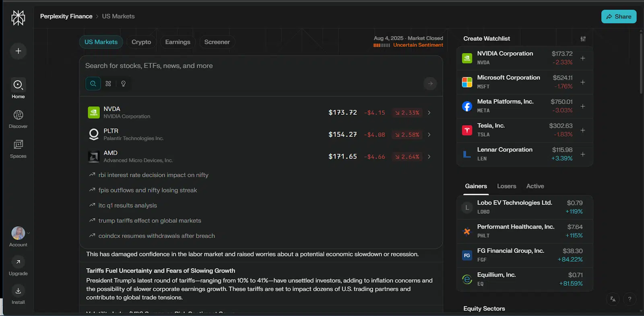Open Spaces in the sidebar

[x=18, y=149]
